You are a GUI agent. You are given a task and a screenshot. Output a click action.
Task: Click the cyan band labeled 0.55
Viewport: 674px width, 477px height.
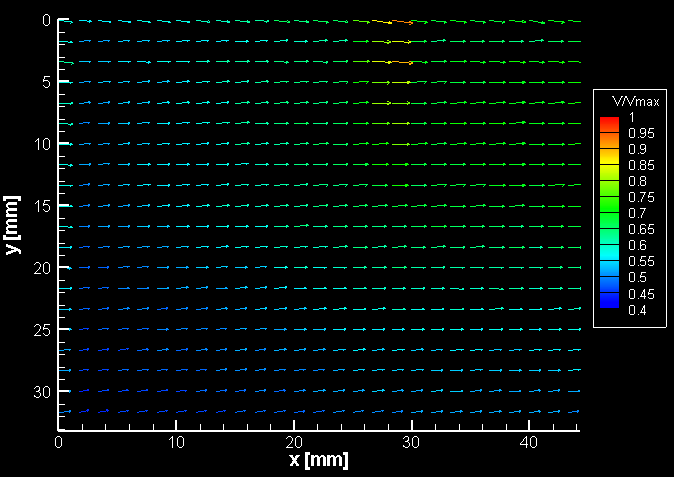click(x=610, y=253)
